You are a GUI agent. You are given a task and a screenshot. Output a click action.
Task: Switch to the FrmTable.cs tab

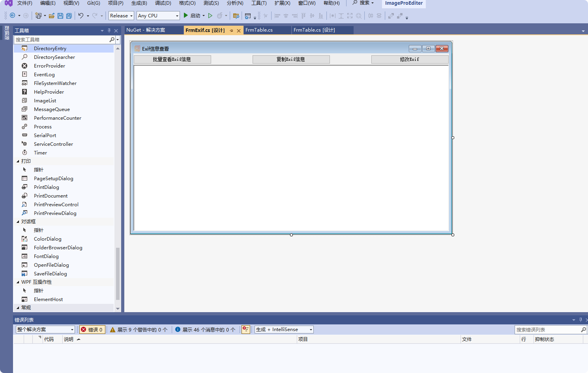259,30
